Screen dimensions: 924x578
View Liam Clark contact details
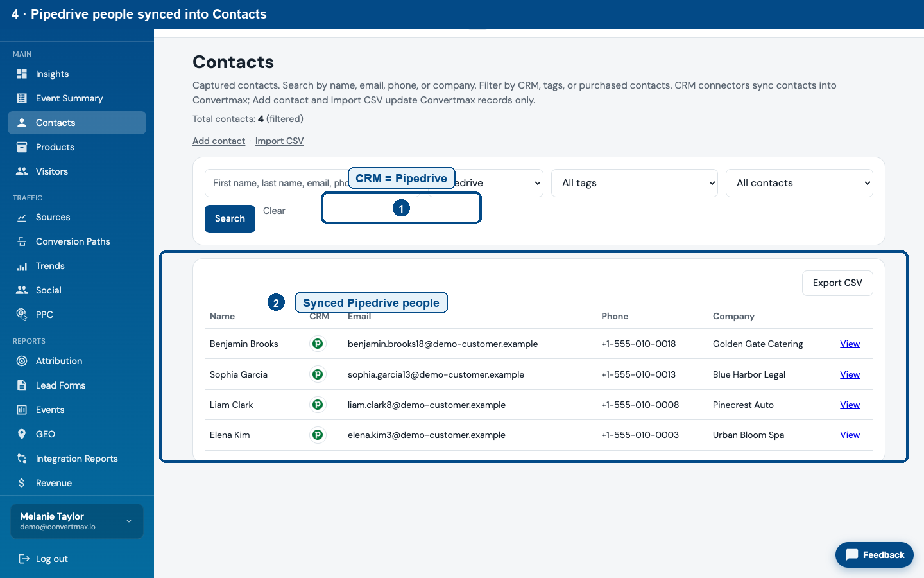[850, 405]
